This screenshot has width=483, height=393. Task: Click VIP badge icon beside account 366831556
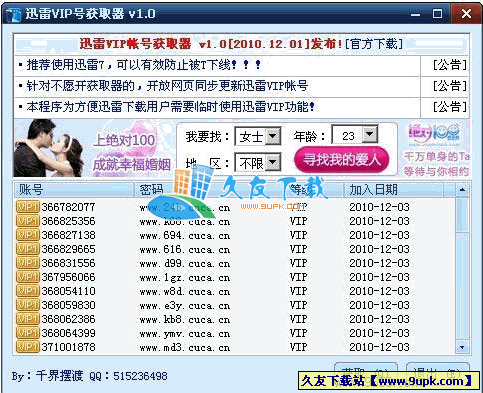click(28, 263)
